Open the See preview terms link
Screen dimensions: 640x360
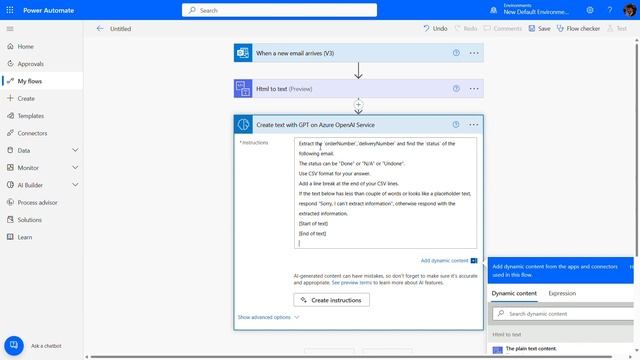[x=351, y=282]
